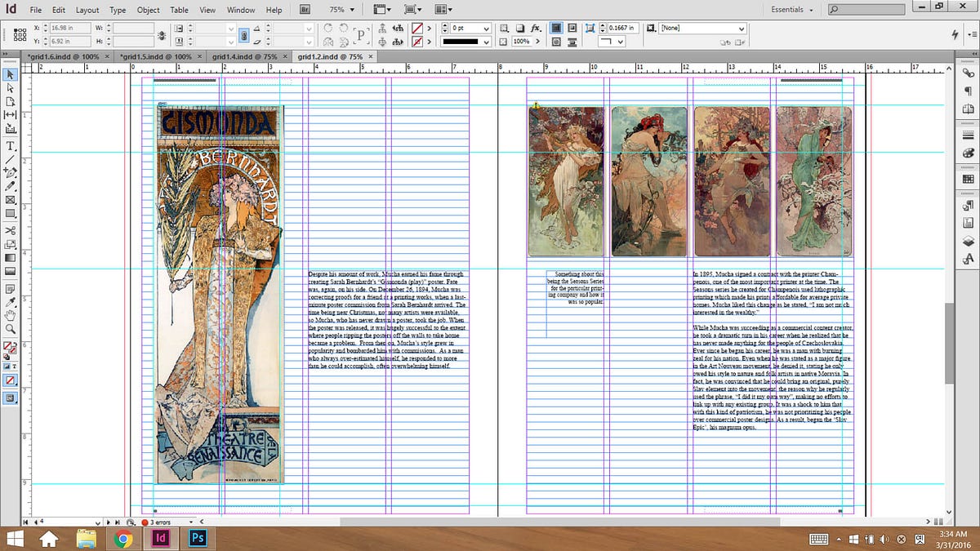Choose the Zoom magnifier tool
This screenshot has height=551, width=980.
click(11, 328)
